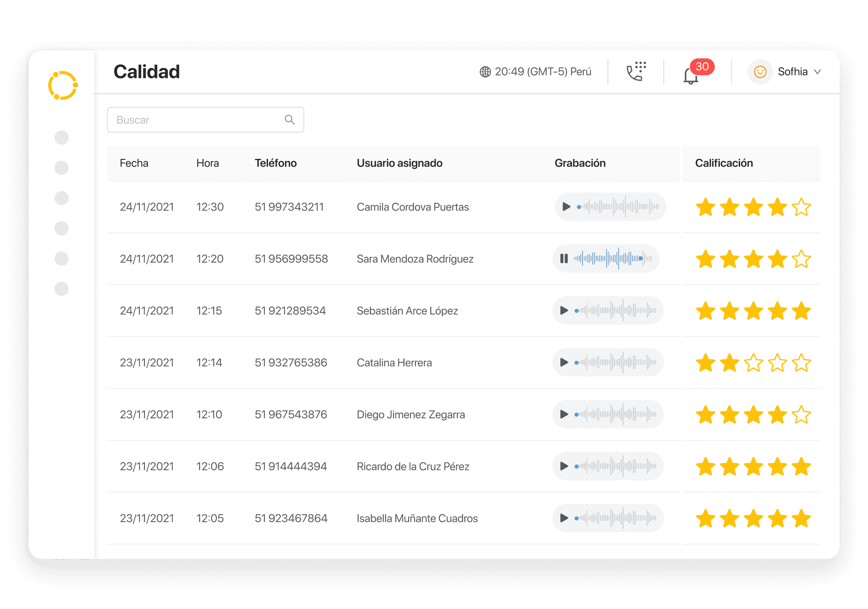This screenshot has height=609, width=868.
Task: Click the 12:30 time cell
Action: (210, 207)
